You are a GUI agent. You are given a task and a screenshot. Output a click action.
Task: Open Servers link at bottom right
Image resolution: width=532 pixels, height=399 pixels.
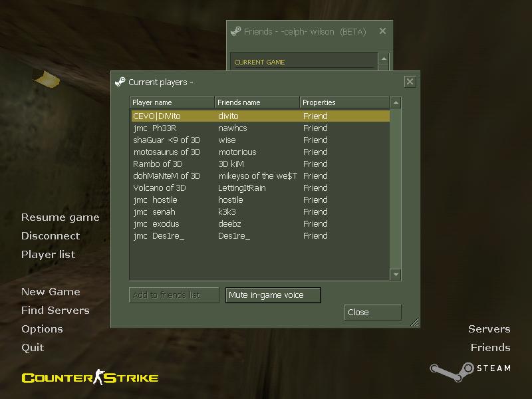pyautogui.click(x=489, y=329)
